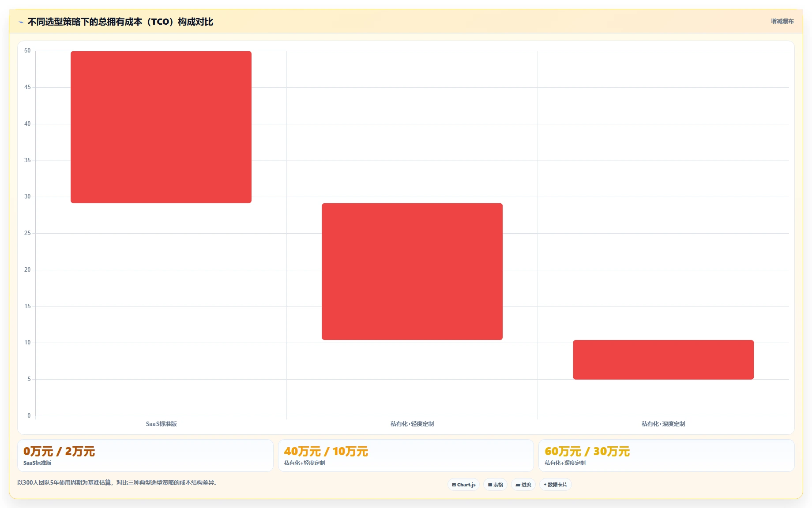Viewport: 812px width, 508px height.
Task: Click the y-axis value 50
Action: pos(27,51)
